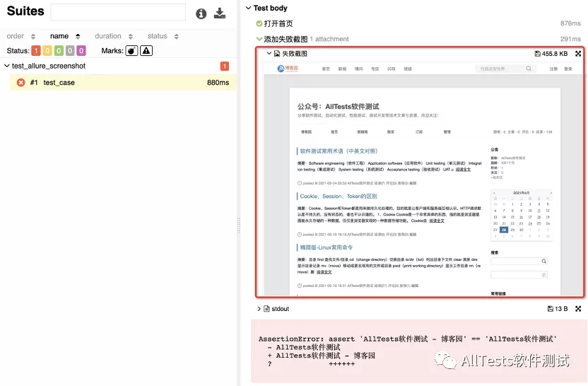Screen dimensions: 588x386
Task: Sort suites by order column
Action: 21,36
